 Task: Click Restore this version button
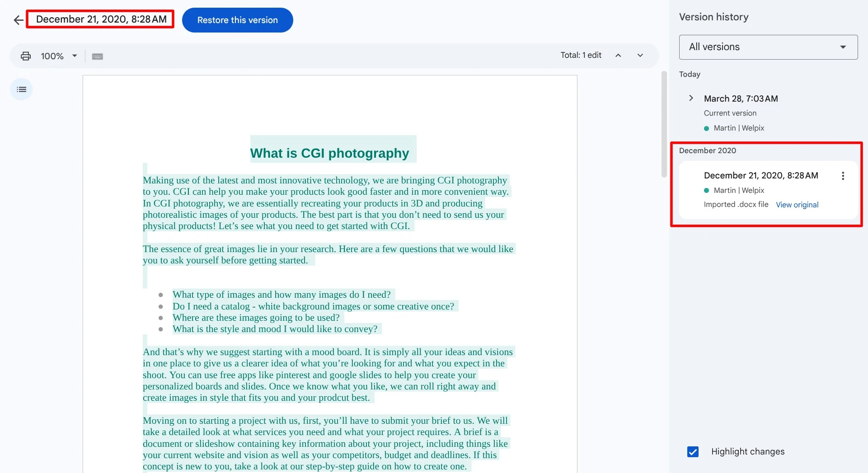coord(238,20)
